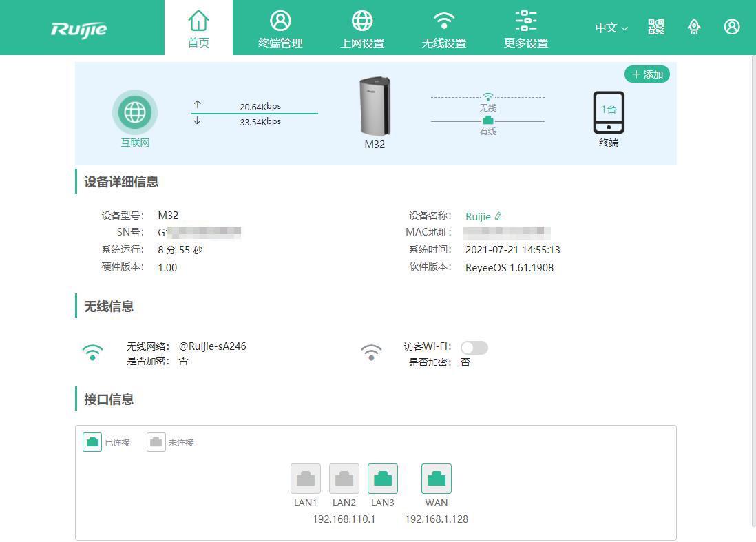
Task: Select the LAN2 port icon
Action: coord(344,479)
